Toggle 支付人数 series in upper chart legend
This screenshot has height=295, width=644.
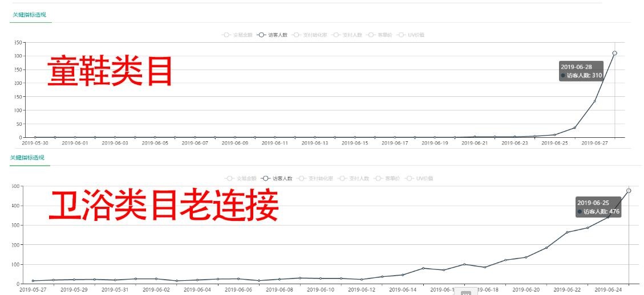[347, 35]
